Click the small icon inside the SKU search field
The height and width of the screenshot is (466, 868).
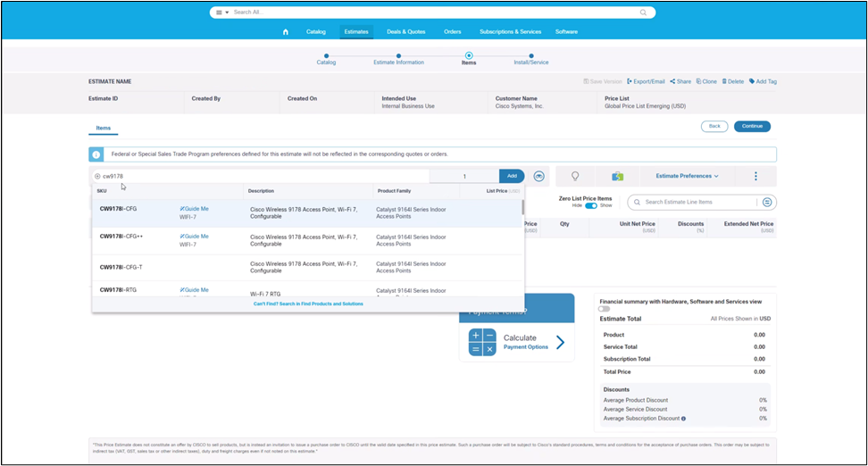(97, 177)
